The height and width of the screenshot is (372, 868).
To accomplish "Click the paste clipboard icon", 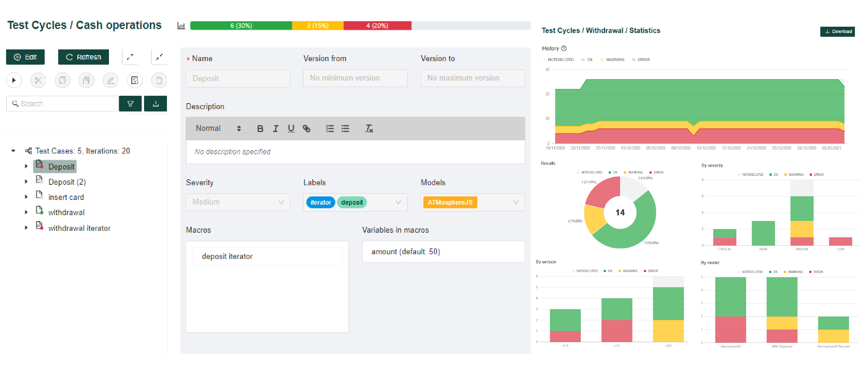I will [x=86, y=81].
